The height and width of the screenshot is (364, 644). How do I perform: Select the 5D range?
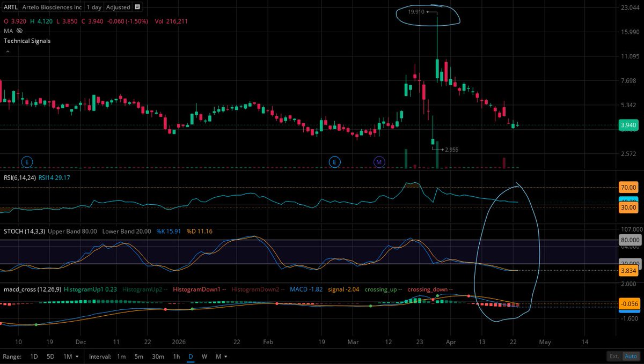[50, 356]
